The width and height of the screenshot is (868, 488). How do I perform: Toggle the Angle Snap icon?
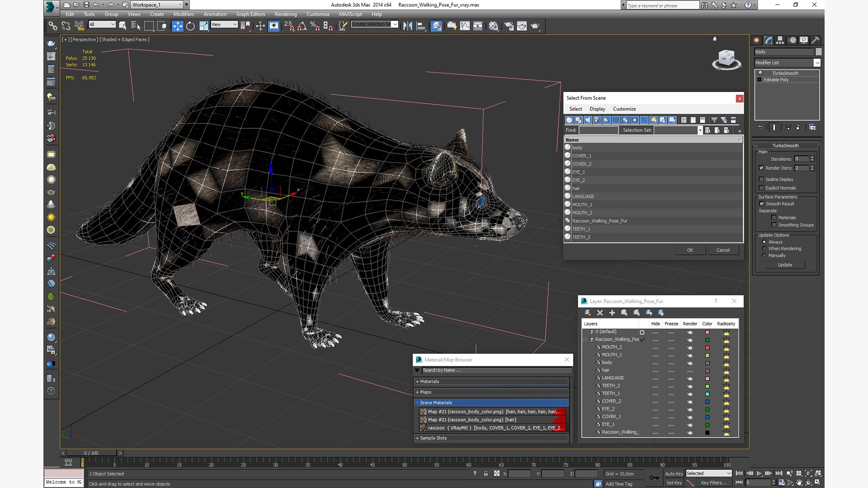[302, 26]
